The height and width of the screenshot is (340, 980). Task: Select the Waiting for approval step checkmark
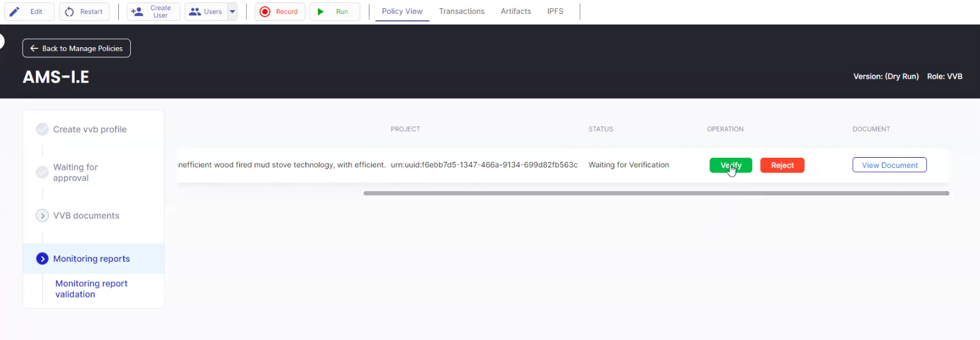[x=42, y=172]
